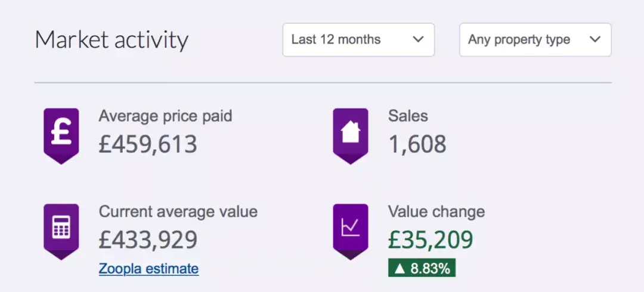
Task: Click the Average price paid label
Action: click(x=165, y=116)
